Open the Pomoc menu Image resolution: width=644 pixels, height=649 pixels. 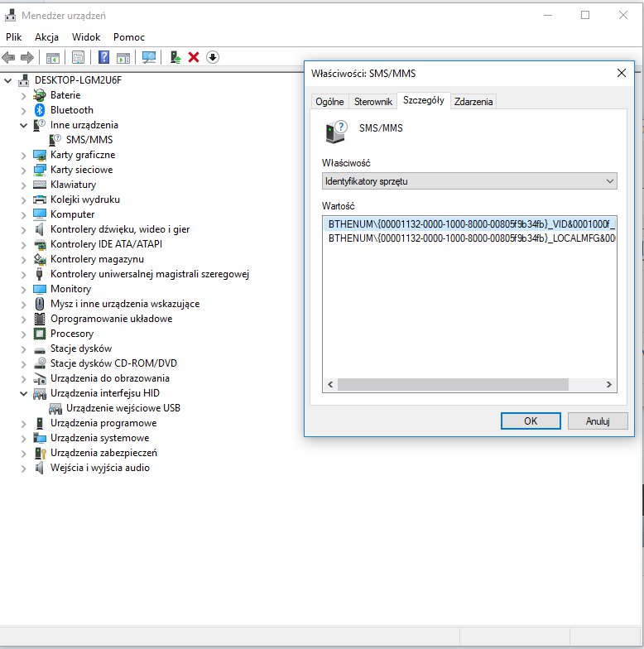(129, 37)
